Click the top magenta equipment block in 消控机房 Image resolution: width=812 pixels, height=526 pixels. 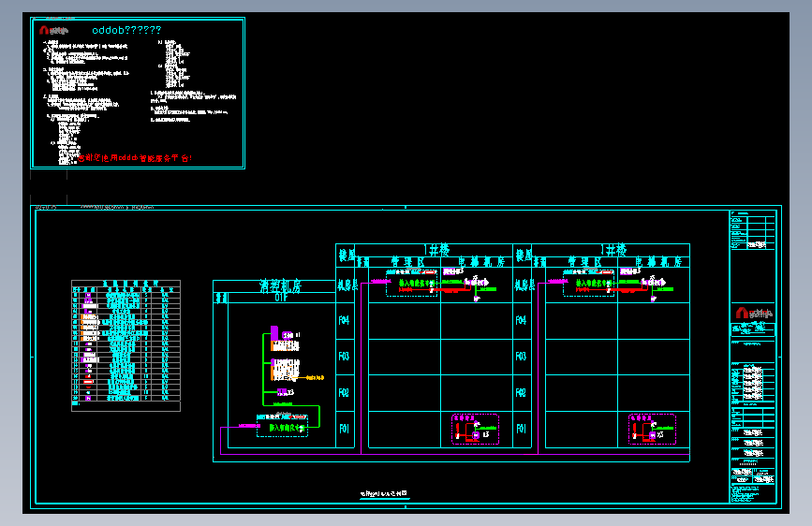(x=274, y=332)
